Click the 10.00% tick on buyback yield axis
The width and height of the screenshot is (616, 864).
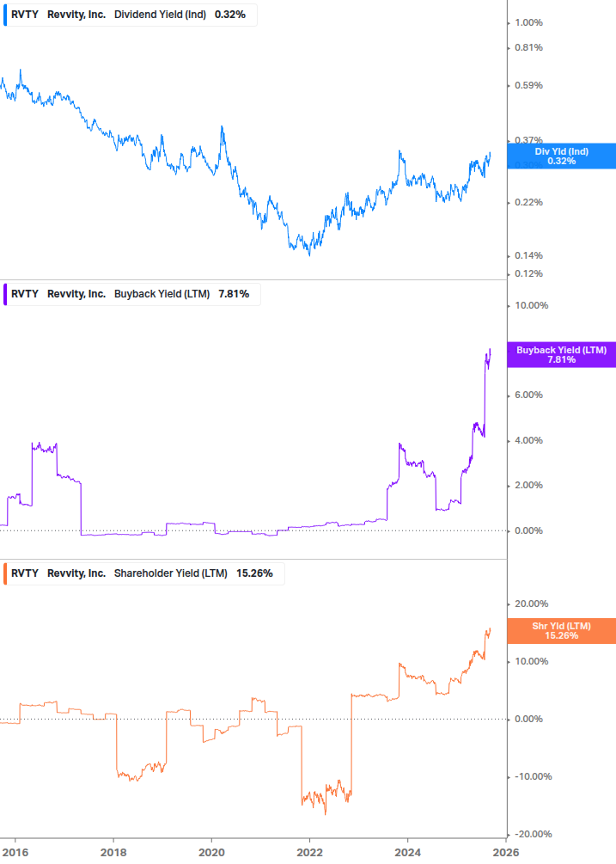coord(531,305)
